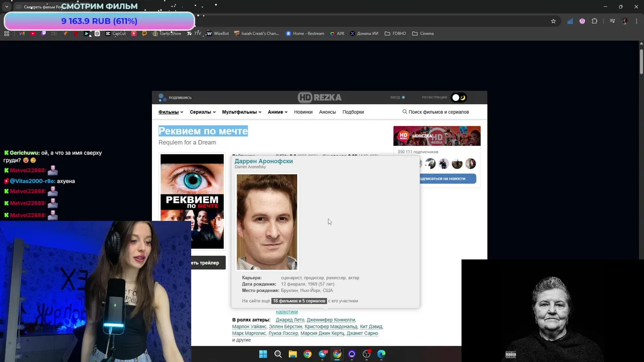Viewport: 644px width, 362px height.
Task: Expand the Фильмы dropdown menu
Action: [x=171, y=112]
